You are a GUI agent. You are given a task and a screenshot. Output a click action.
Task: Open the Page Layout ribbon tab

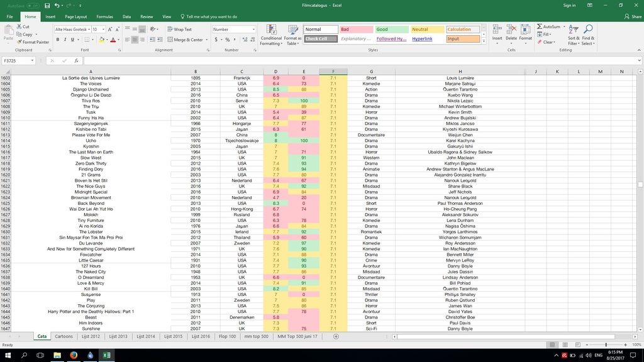75,17
